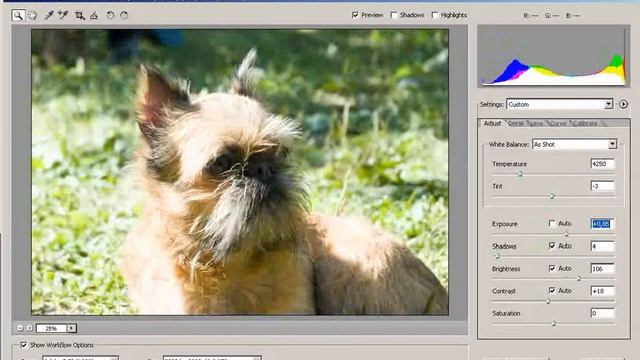Click the Shadows value field
The image size is (640, 360).
(602, 246)
